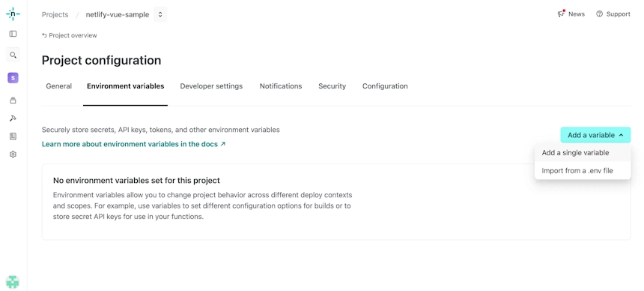Viewport: 644px width, 291px height.
Task: Click the 'Securely store secrets, API keys' text
Action: click(160, 130)
